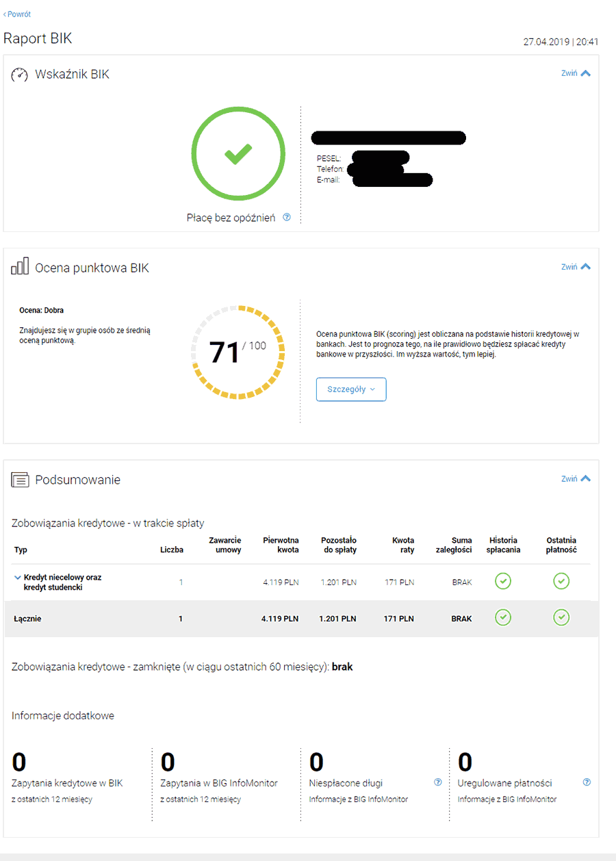
Task: Click the speedometer icon beside Wskaźnik BIK
Action: coord(21,74)
